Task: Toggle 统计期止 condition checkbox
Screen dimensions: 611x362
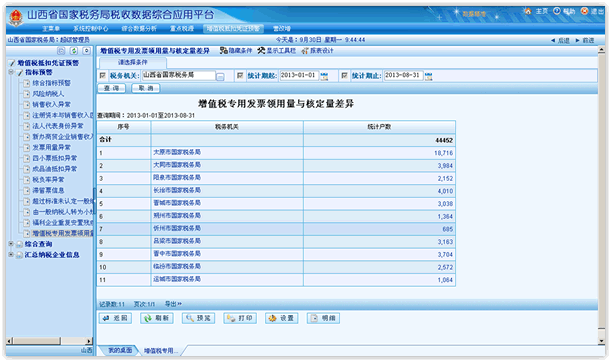Action: (344, 76)
